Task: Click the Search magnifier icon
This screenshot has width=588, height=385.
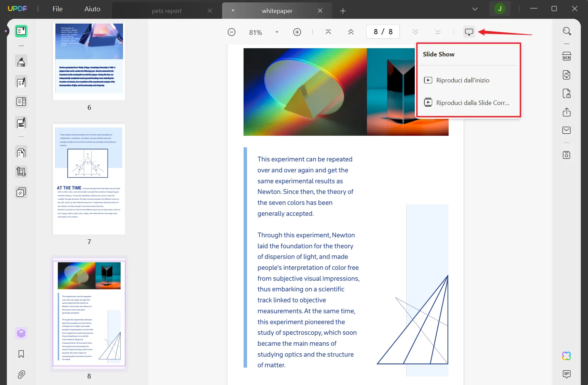Action: (567, 31)
